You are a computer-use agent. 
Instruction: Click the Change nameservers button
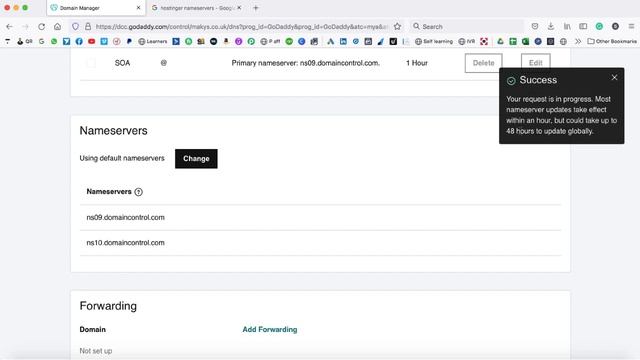pos(196,159)
